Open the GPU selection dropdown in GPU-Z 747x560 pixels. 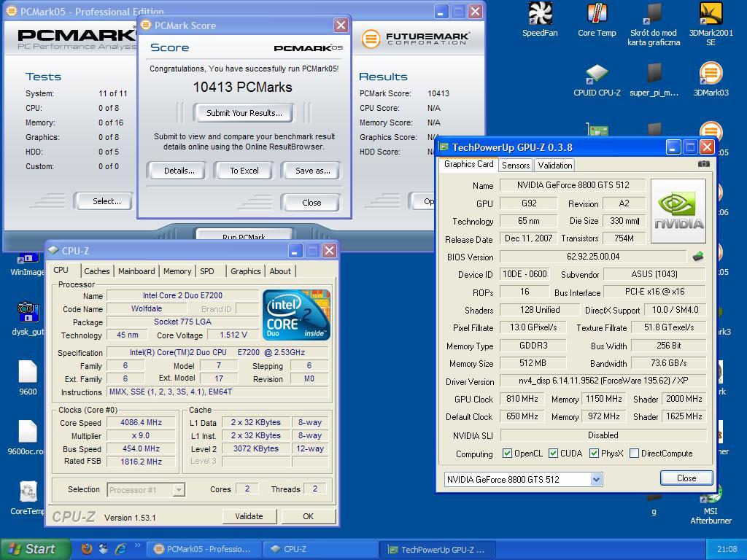[597, 480]
